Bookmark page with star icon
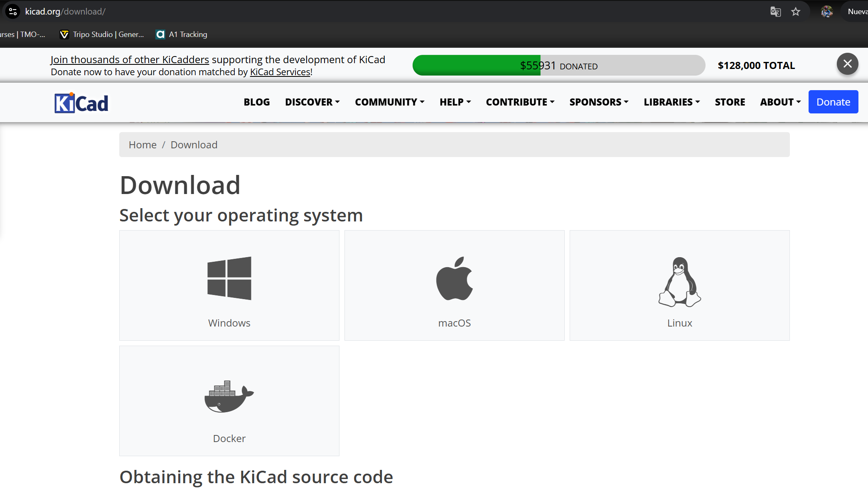 point(796,12)
